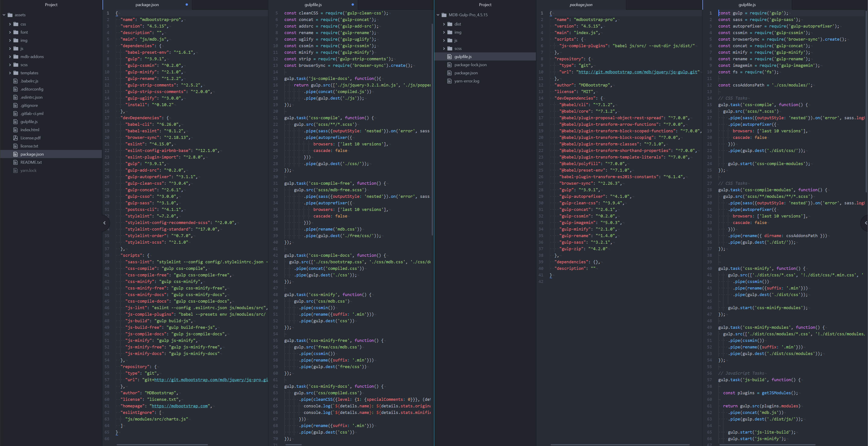Click "gulp-zip" entry in right package.json

(x=583, y=249)
